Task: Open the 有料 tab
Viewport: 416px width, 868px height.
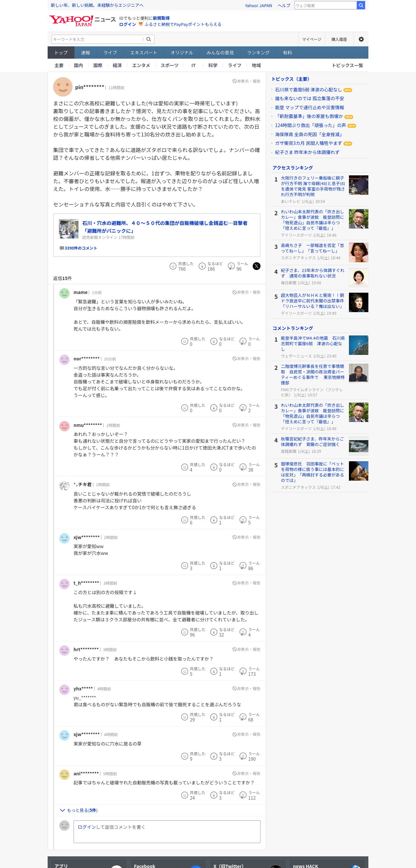Action: pos(287,53)
